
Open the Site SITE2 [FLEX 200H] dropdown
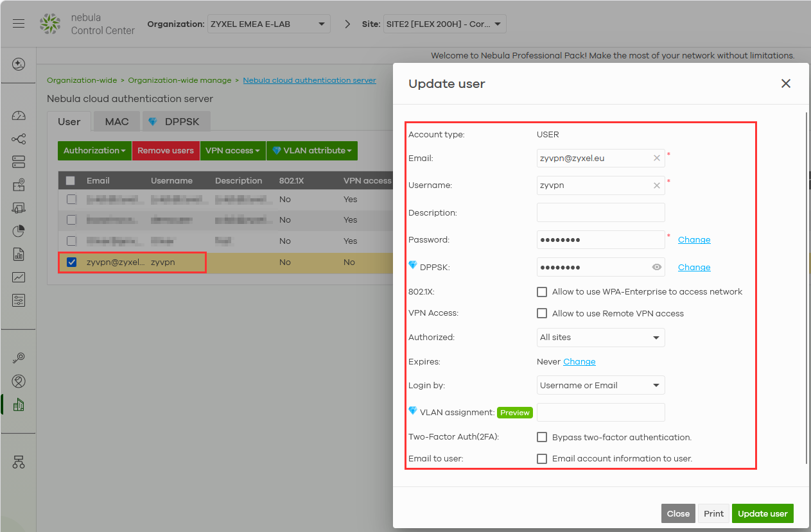tap(444, 24)
